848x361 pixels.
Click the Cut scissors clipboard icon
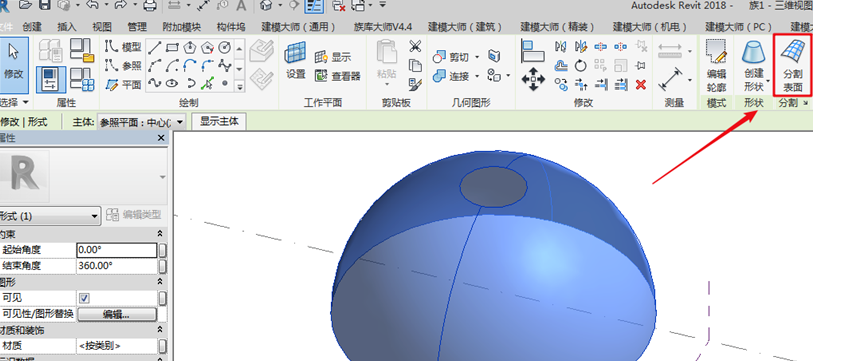point(415,46)
